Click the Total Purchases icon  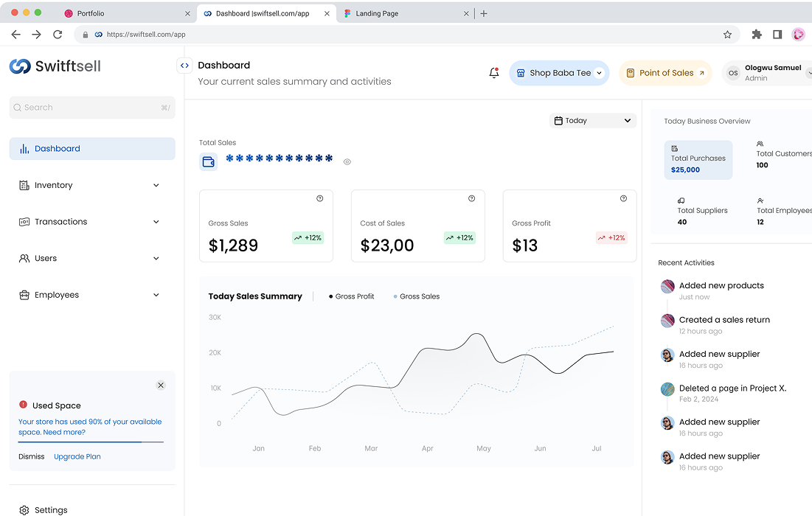tap(675, 149)
